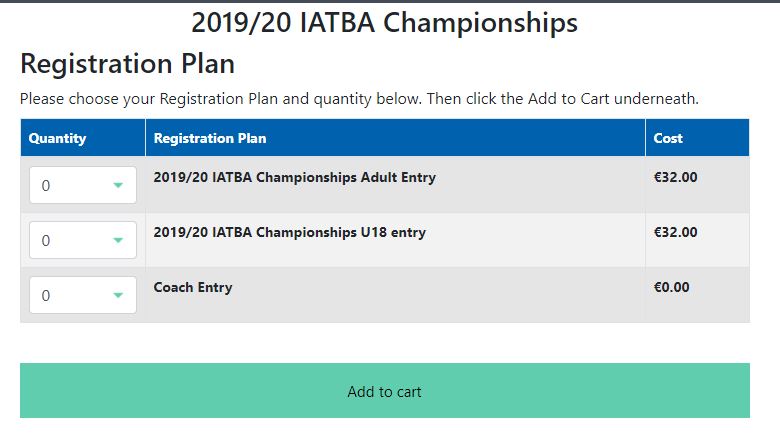Click the Coach Entry plan name
Image resolution: width=780 pixels, height=437 pixels.
pos(193,287)
